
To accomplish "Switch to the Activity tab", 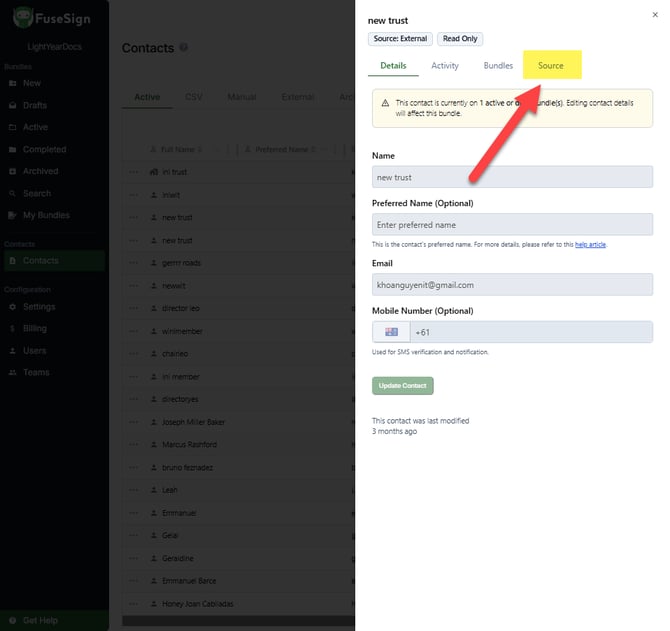I will point(444,65).
